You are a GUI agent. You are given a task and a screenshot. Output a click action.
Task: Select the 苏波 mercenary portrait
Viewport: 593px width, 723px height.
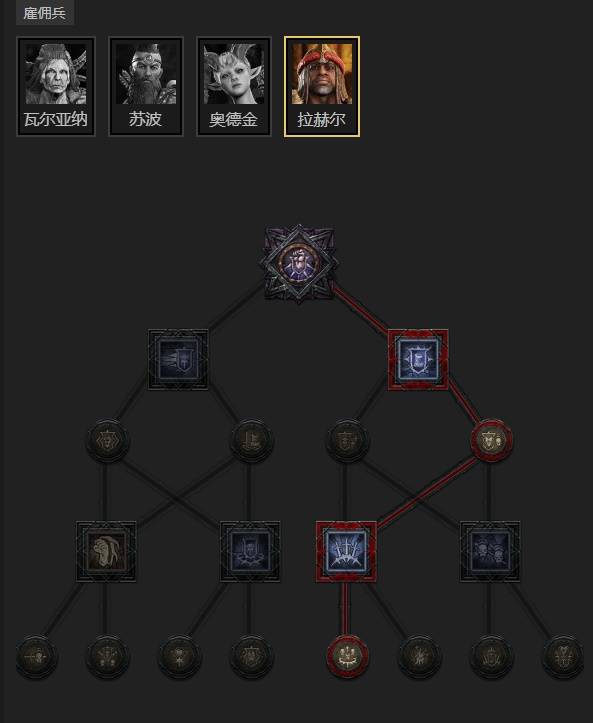tap(146, 87)
